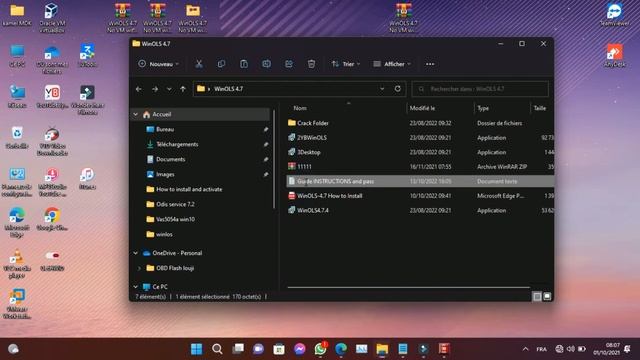Select Téléchargements in the sidebar

(177, 144)
